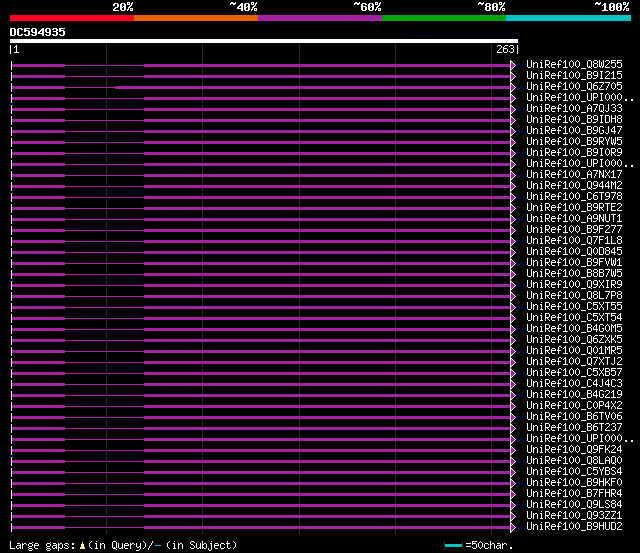The width and height of the screenshot is (640, 553).
Task: Click subject name UniRef100_Q7F1L8
Action: [x=574, y=241]
